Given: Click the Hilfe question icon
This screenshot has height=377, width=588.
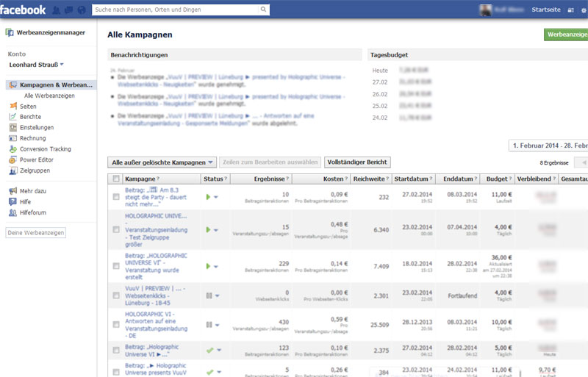Looking at the screenshot, I should click(13, 202).
